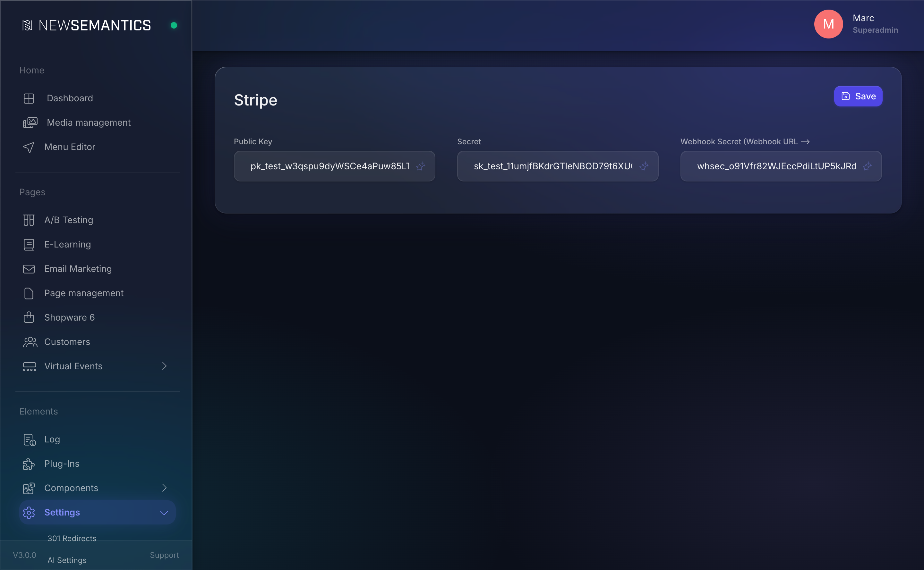Click the floppy disk icon on Save
Image resolution: width=924 pixels, height=570 pixels.
[x=845, y=96]
